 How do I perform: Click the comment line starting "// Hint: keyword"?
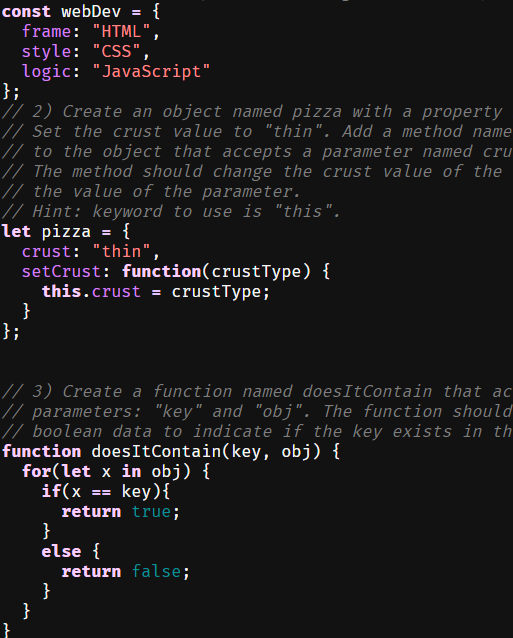171,212
